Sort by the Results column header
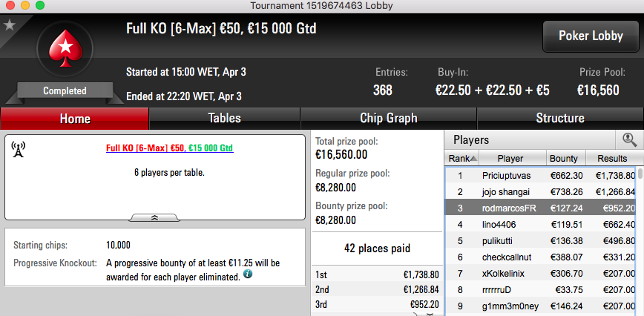 [x=612, y=159]
